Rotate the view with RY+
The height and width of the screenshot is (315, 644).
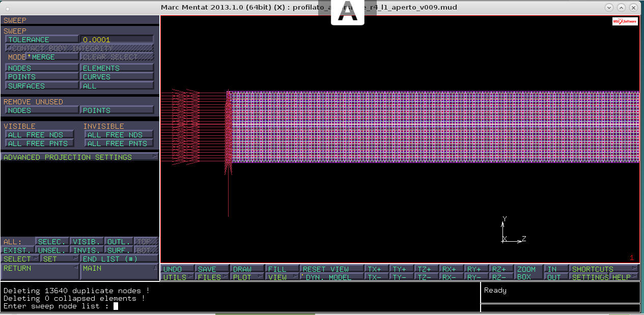[x=477, y=269]
